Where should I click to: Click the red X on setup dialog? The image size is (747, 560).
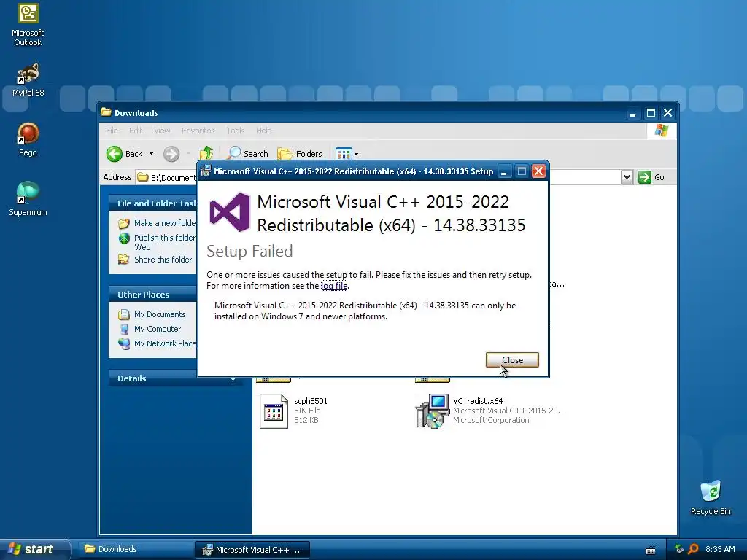(x=538, y=171)
